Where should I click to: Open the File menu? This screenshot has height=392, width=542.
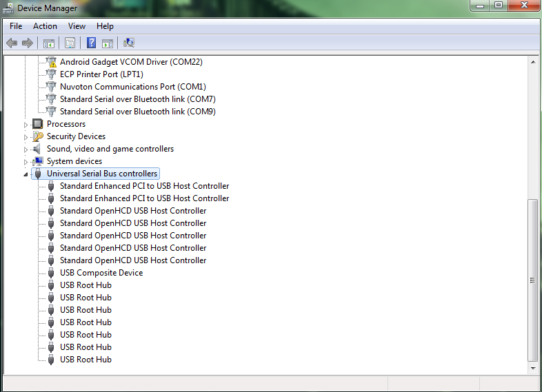[x=16, y=26]
